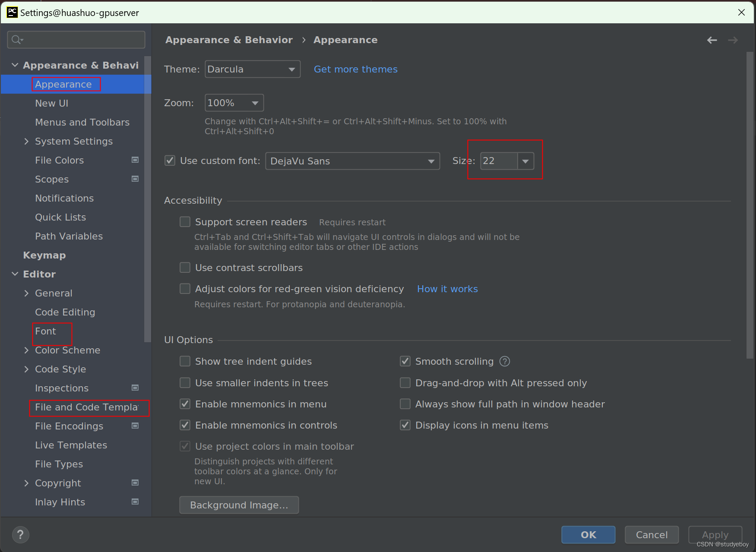756x552 pixels.
Task: Click the forward navigation arrow
Action: tap(733, 40)
